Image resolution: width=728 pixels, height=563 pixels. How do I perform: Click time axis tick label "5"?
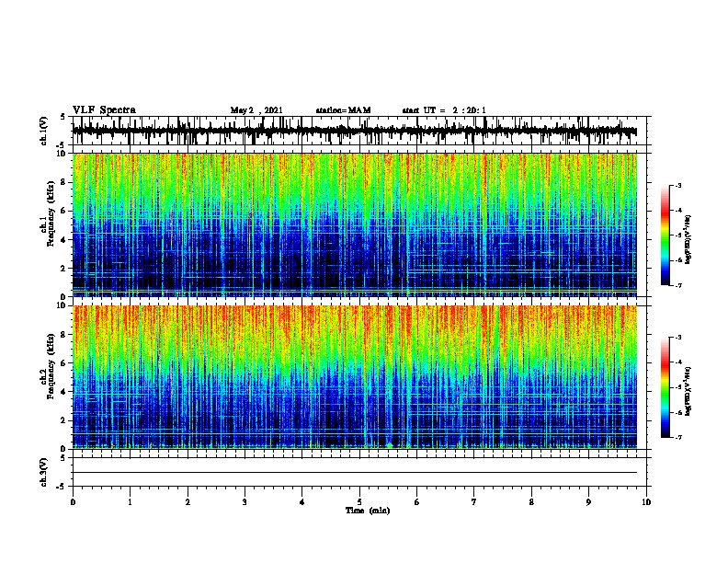click(359, 502)
